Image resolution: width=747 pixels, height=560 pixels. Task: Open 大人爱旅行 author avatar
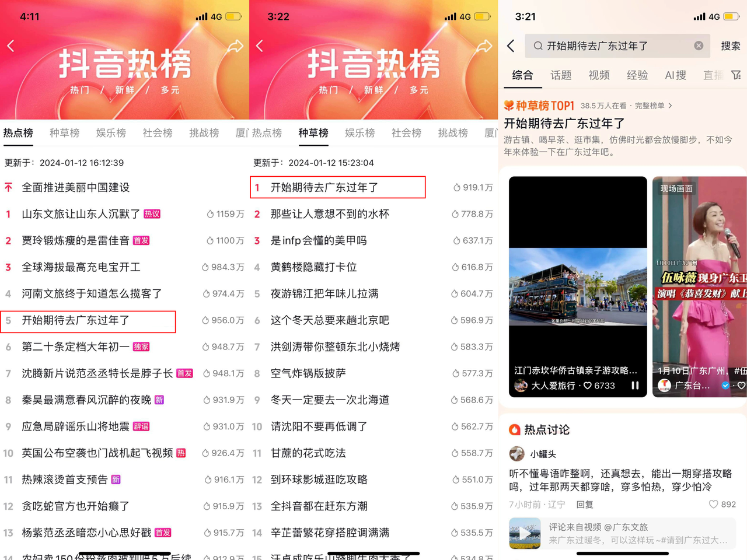click(521, 386)
